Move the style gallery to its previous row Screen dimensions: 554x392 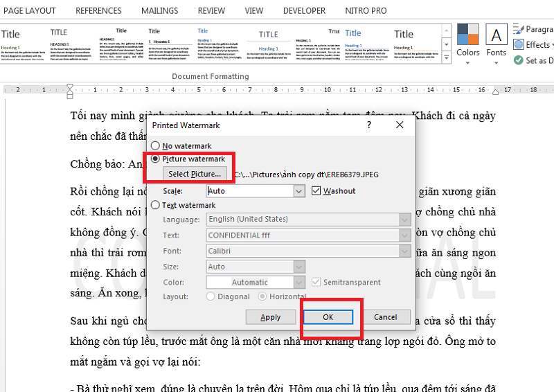coord(447,30)
